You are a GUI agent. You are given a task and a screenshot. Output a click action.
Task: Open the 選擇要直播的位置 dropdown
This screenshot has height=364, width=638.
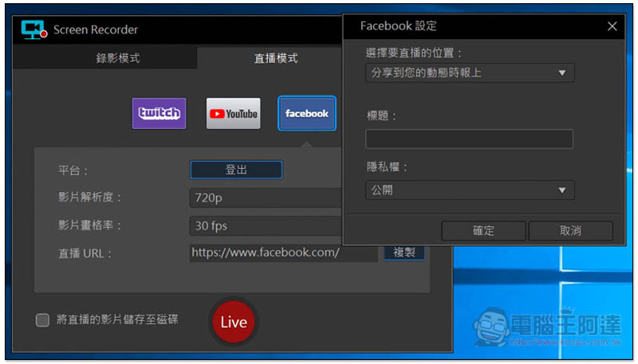coord(470,73)
